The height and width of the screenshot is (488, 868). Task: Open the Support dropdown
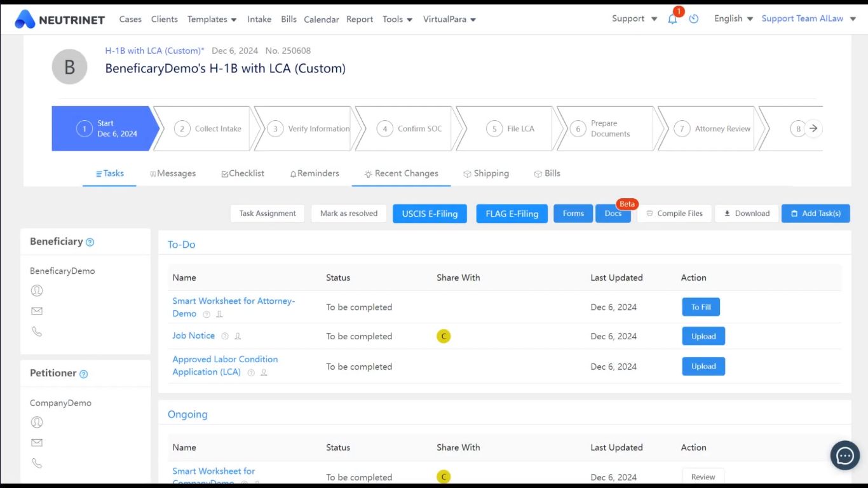634,18
